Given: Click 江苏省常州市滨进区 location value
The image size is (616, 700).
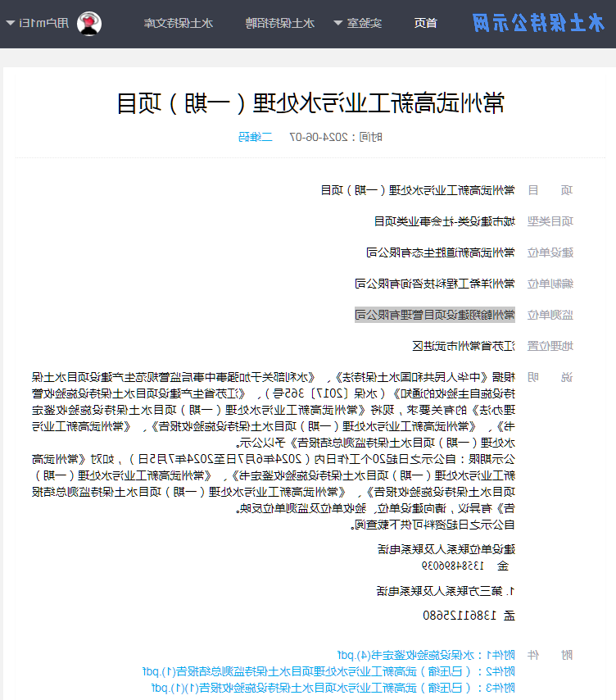Looking at the screenshot, I should pyautogui.click(x=464, y=346).
